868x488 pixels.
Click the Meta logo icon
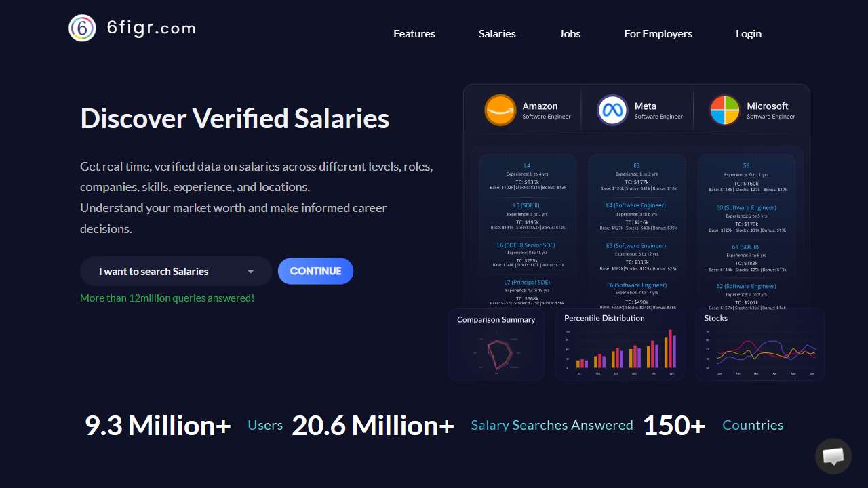612,110
